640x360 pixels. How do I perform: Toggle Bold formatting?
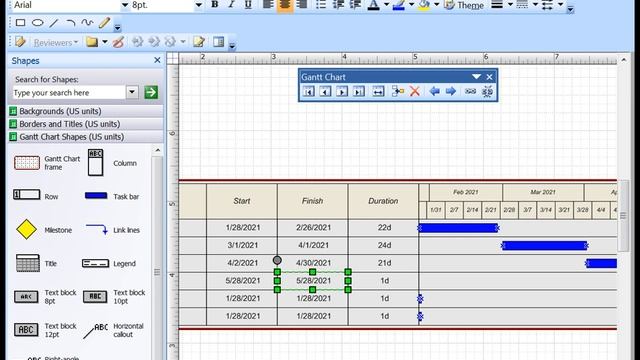point(214,5)
